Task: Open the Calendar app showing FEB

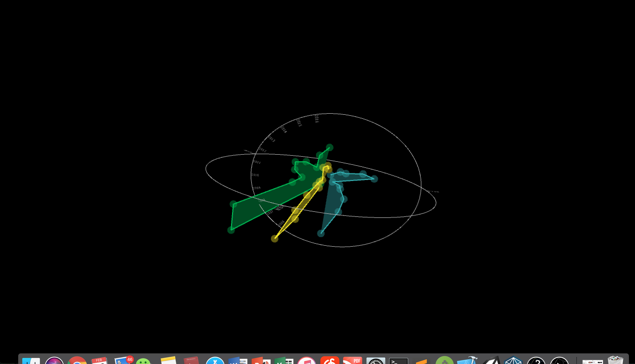Action: (x=100, y=361)
